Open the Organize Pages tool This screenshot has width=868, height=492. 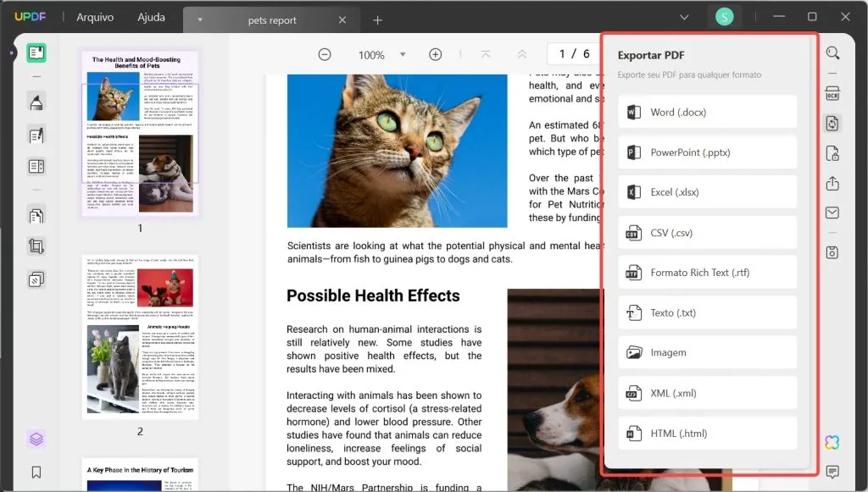(x=36, y=216)
